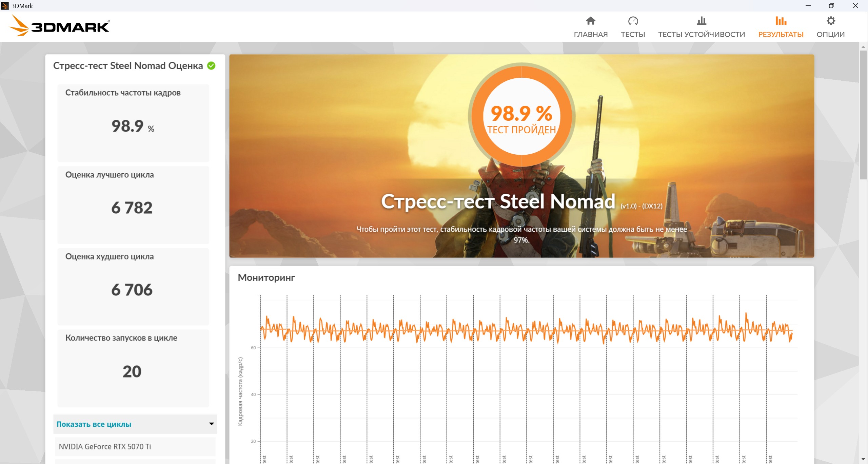Click the loop count value 20
This screenshot has height=464, width=868.
(132, 371)
